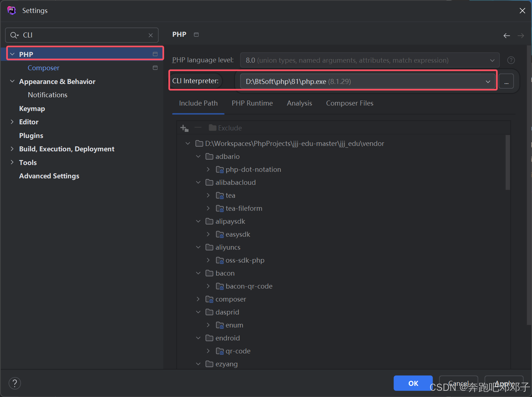Expand Build, Execution, Deployment section
This screenshot has height=397, width=532.
tap(12, 149)
